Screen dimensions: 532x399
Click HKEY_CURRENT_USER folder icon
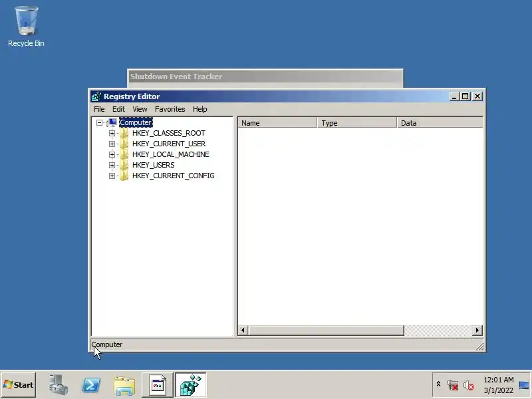124,144
